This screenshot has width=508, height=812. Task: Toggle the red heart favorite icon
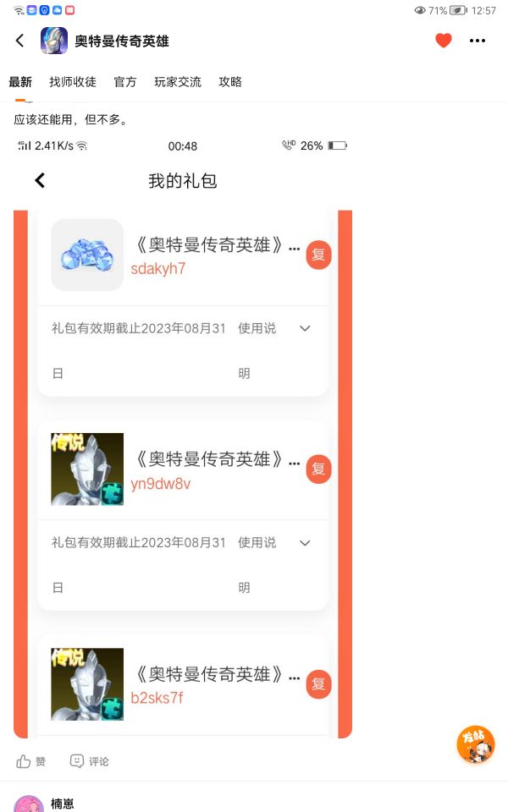point(443,41)
